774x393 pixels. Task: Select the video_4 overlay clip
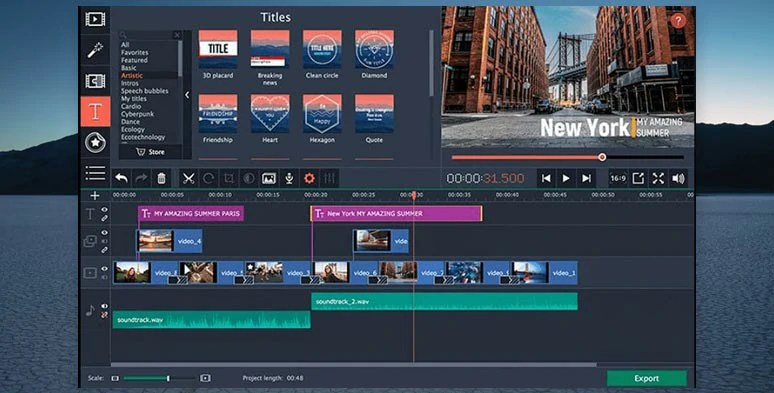169,241
